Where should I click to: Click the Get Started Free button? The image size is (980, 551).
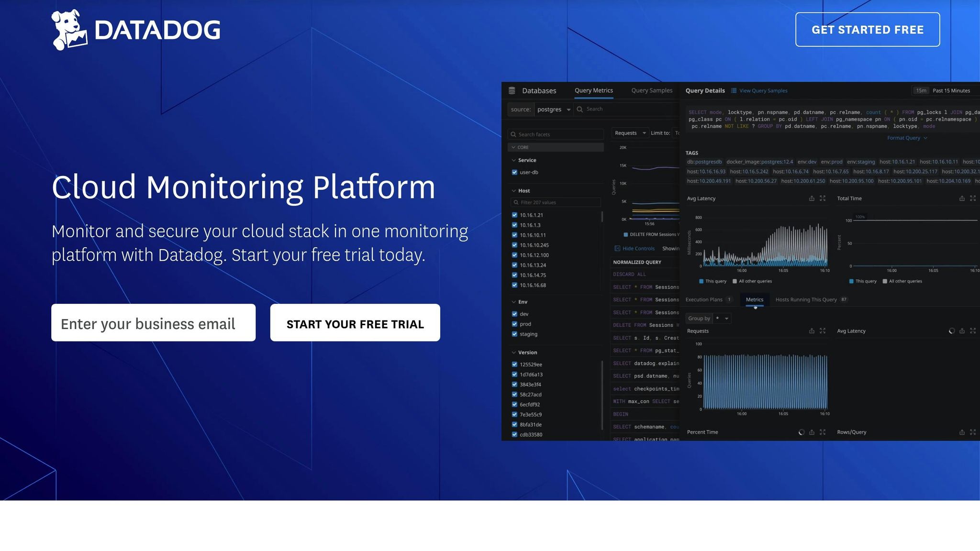click(x=868, y=30)
